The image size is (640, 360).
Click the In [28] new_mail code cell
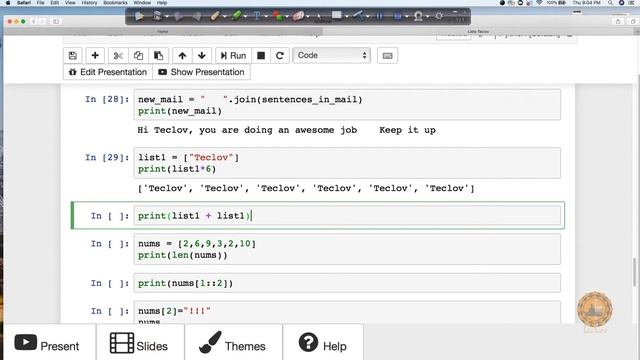(x=347, y=105)
